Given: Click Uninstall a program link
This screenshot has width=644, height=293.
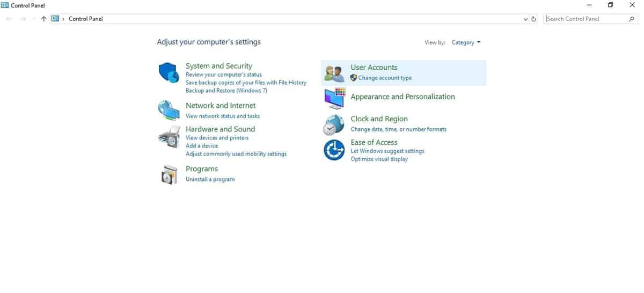Looking at the screenshot, I should 210,179.
